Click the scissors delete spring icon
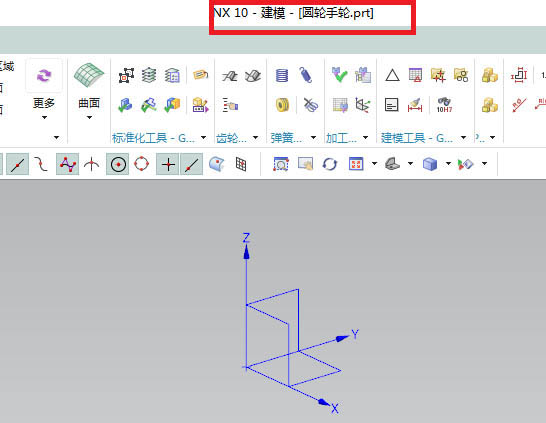Screen dimensions: 546x423 [310, 105]
